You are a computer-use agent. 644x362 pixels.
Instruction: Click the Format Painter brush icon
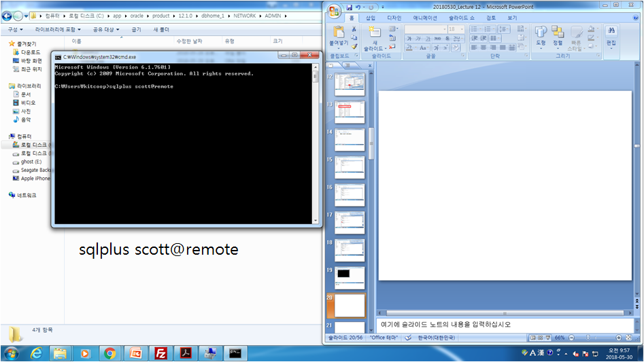coord(354,46)
